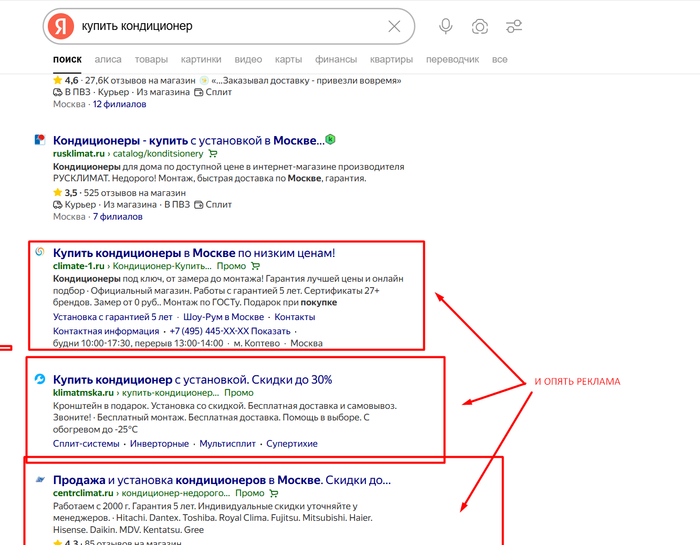This screenshot has height=545, width=700.
Task: Click green verified badge beside Rusklimat title
Action: pyautogui.click(x=331, y=140)
